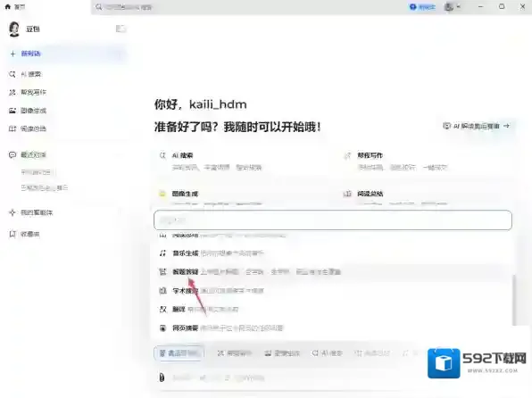Screen dimensions: 532x398
Task: Open the account avatar dropdown in title bar
Action: pyautogui.click(x=453, y=7)
